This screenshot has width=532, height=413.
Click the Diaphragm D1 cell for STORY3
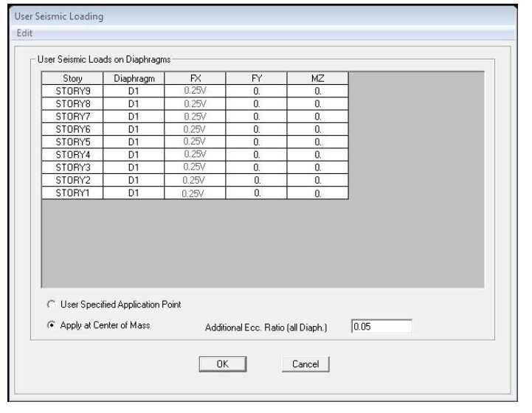coord(134,167)
